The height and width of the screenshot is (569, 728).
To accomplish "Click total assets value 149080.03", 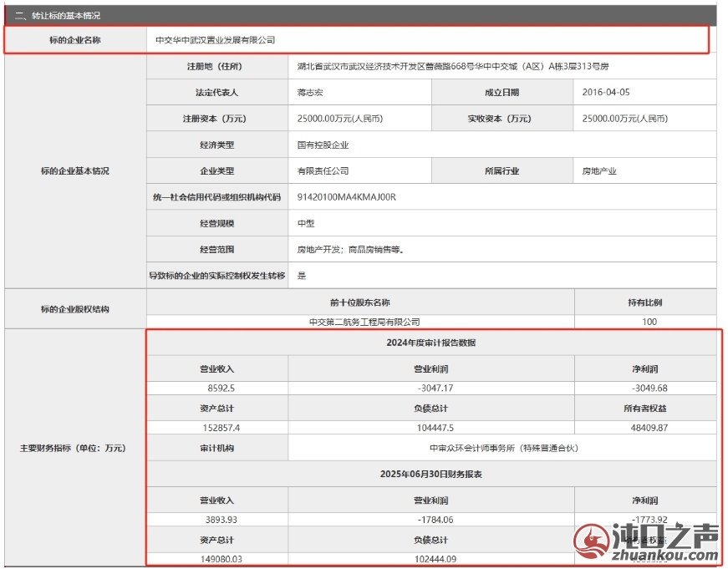I will [x=221, y=559].
